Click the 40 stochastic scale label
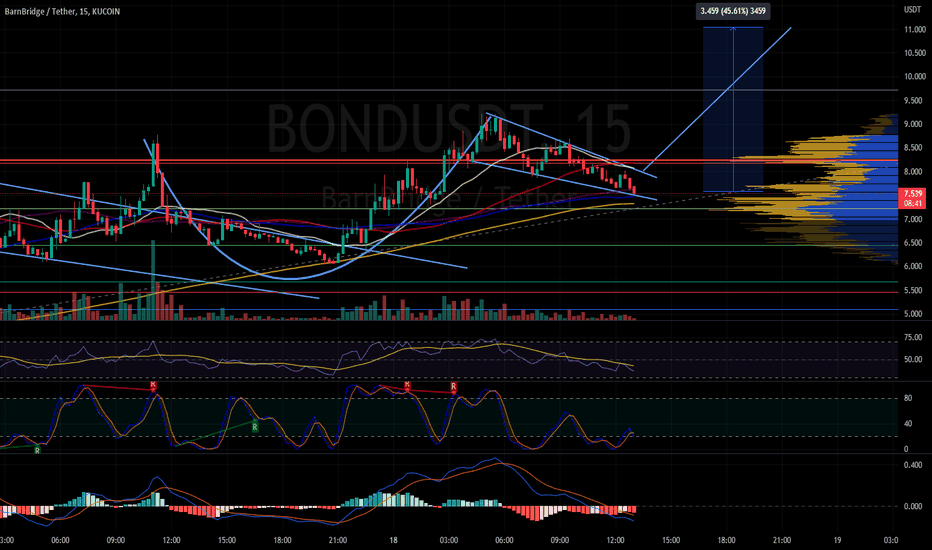The height and width of the screenshot is (550, 932). [908, 424]
